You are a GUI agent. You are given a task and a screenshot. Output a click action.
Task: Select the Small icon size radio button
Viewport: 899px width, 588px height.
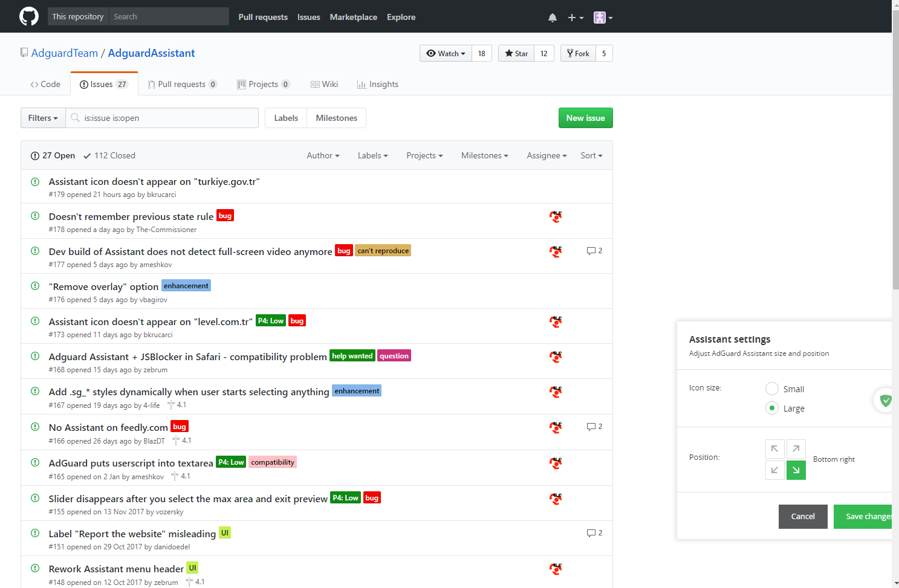coord(771,389)
